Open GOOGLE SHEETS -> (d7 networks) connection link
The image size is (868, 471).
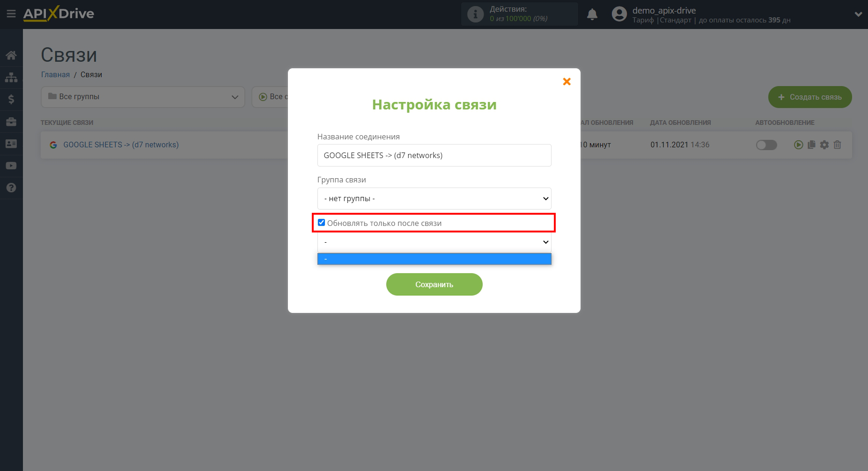(121, 145)
